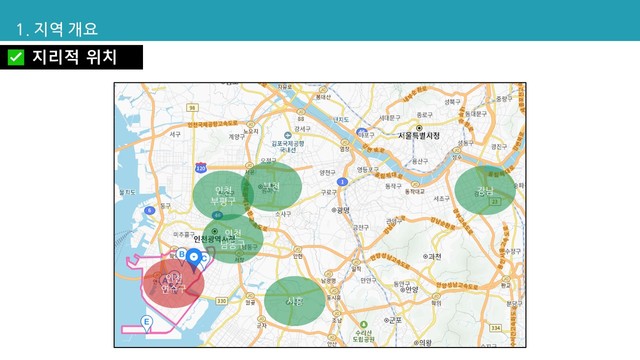Screen dimensions: 640x360
Task: Select map marker pin C
Action: point(204,259)
